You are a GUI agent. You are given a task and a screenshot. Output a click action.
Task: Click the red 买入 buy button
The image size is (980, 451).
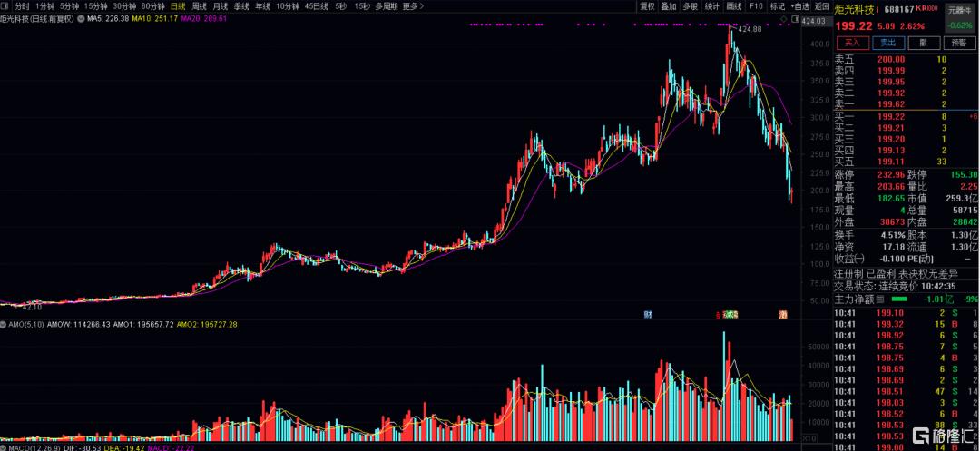tap(852, 43)
